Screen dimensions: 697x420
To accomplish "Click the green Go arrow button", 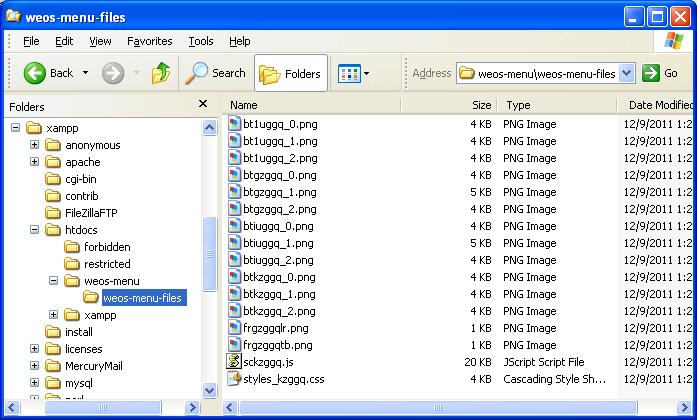I will click(x=651, y=73).
